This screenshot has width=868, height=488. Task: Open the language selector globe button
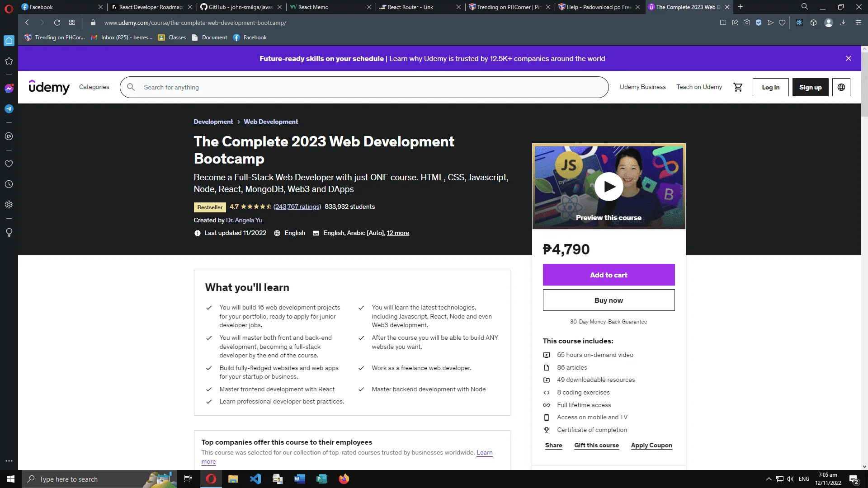click(x=841, y=87)
